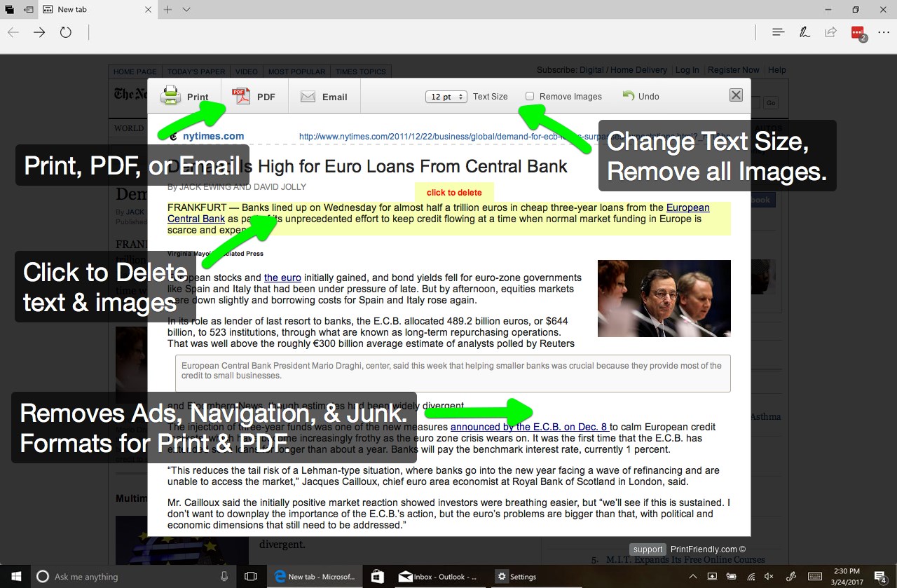Screen dimensions: 897x588
Task: Click the Mario Draghi photo in the article
Action: (x=664, y=298)
